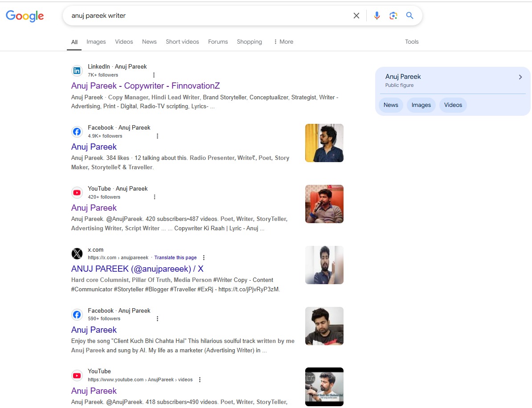
Task: Open the Short videos tab
Action: (182, 42)
